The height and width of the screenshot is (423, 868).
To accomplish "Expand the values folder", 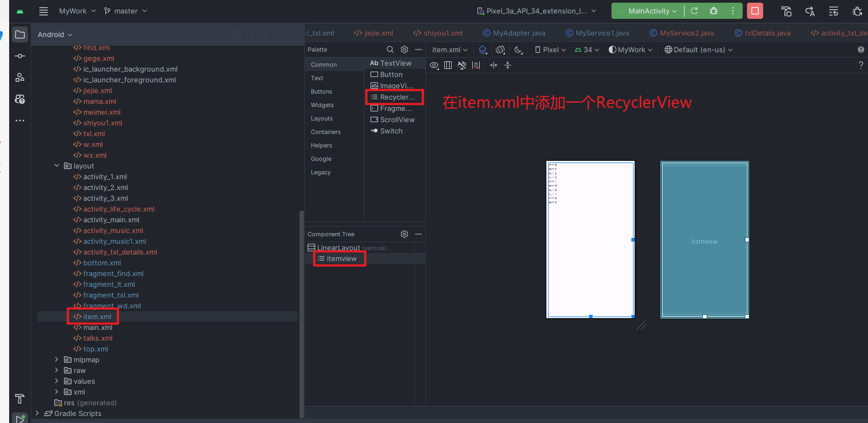I will coord(56,381).
